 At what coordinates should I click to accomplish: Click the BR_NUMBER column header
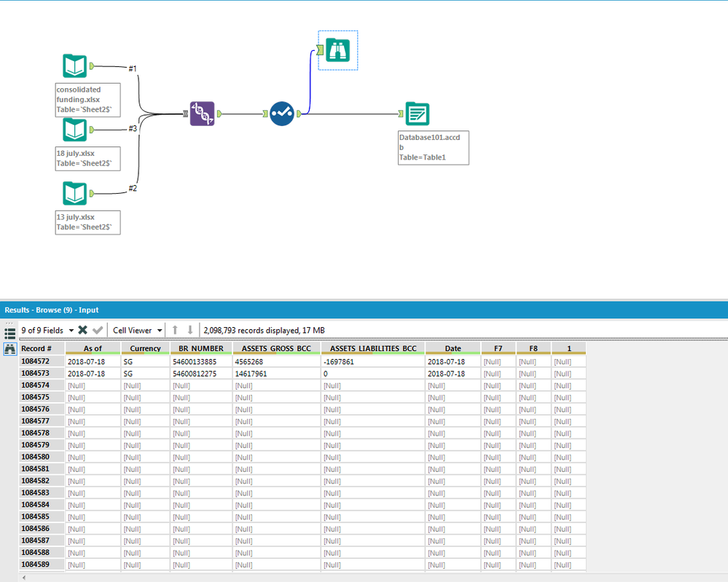pyautogui.click(x=200, y=349)
